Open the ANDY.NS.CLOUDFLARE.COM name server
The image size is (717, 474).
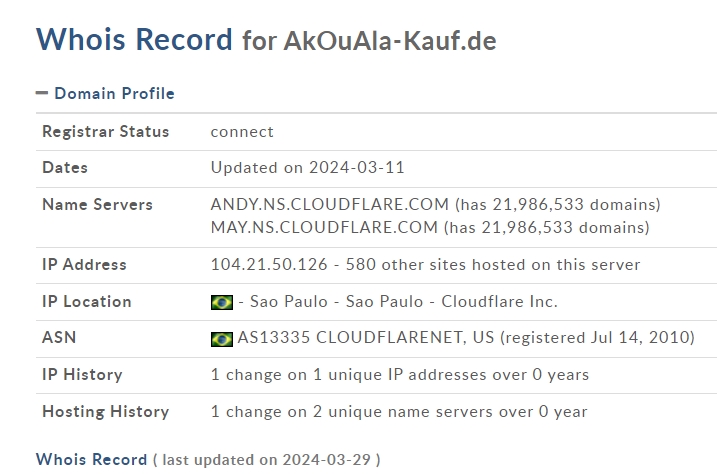coord(330,204)
